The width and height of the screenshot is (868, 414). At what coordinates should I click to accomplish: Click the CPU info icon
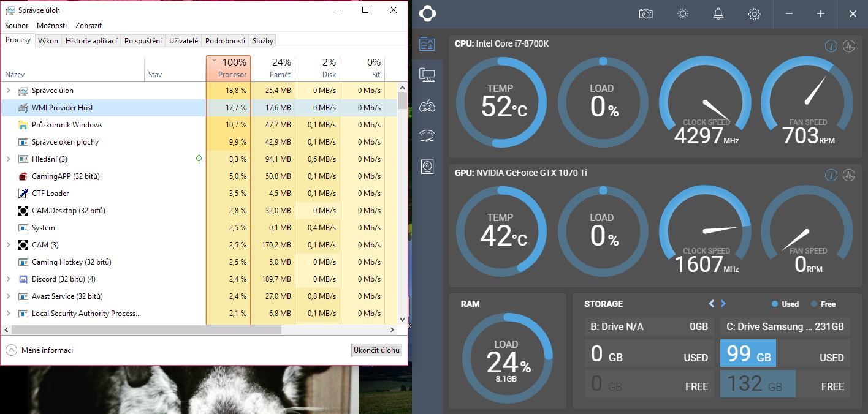pyautogui.click(x=831, y=46)
